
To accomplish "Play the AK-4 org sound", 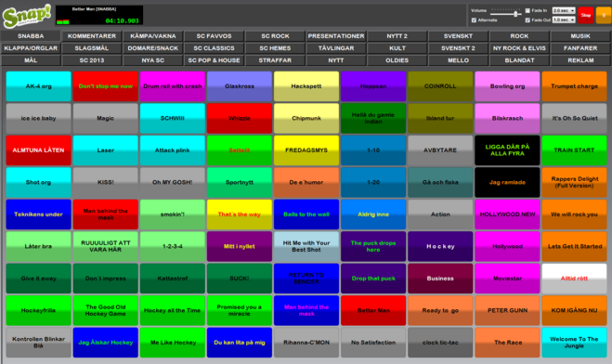I will 39,86.
